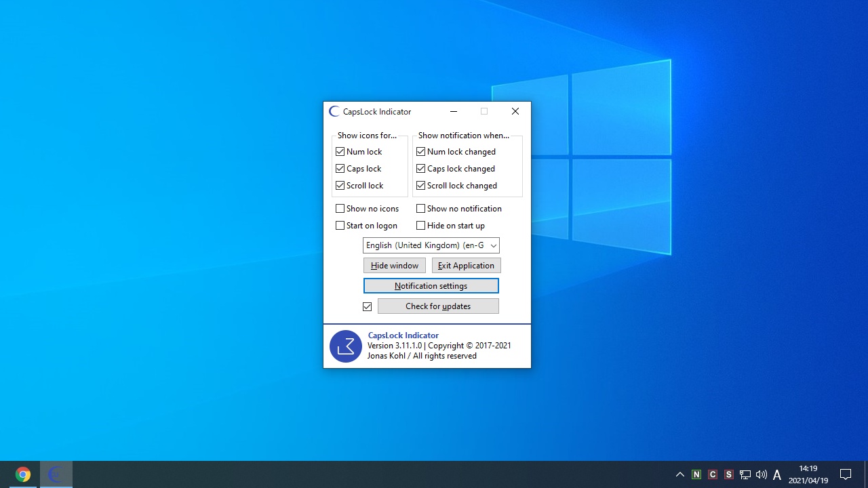This screenshot has height=488, width=868.
Task: Click Check for updates button
Action: click(438, 306)
